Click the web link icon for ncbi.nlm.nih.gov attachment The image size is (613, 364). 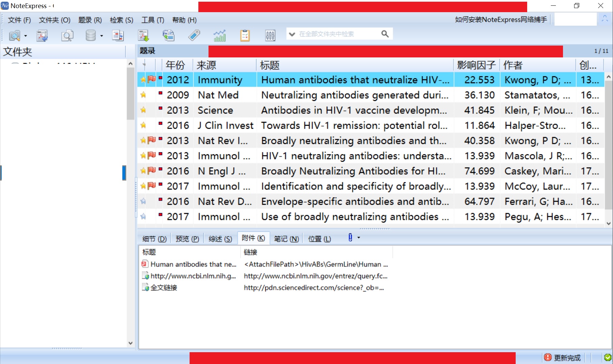[x=145, y=276]
